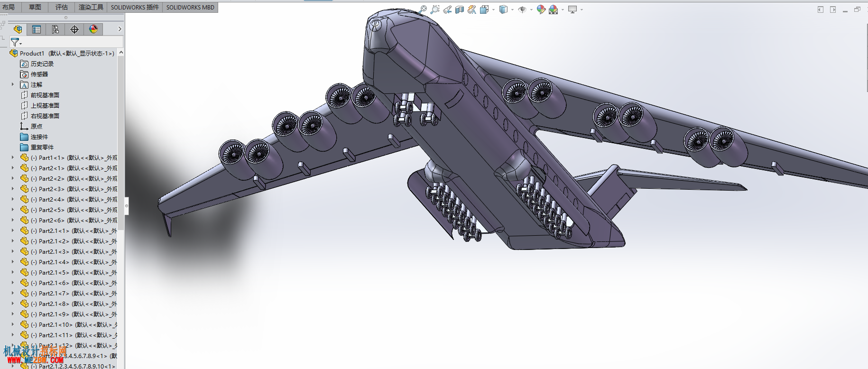
Task: Open Apply Scene dropdown arrow
Action: 563,9
